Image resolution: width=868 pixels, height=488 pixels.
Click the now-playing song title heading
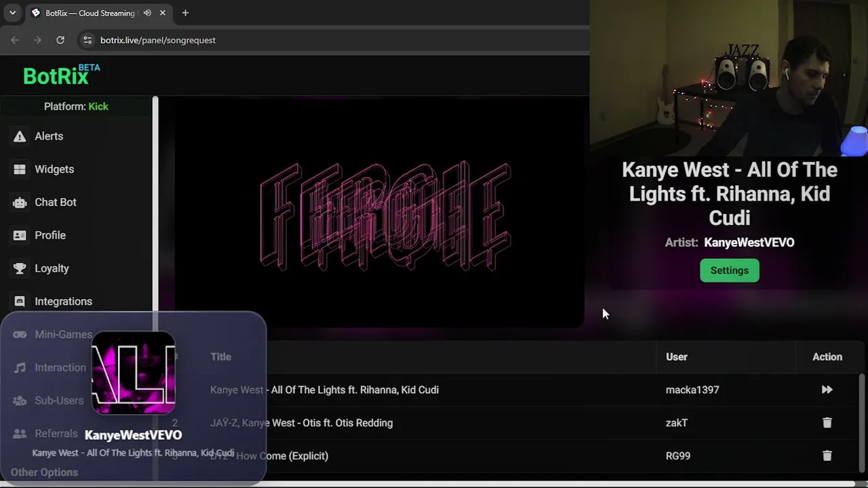coord(730,194)
